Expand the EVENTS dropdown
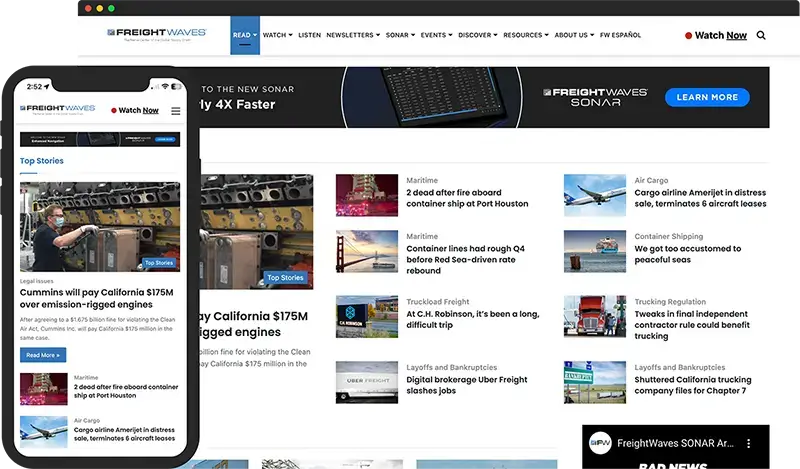 [x=436, y=35]
